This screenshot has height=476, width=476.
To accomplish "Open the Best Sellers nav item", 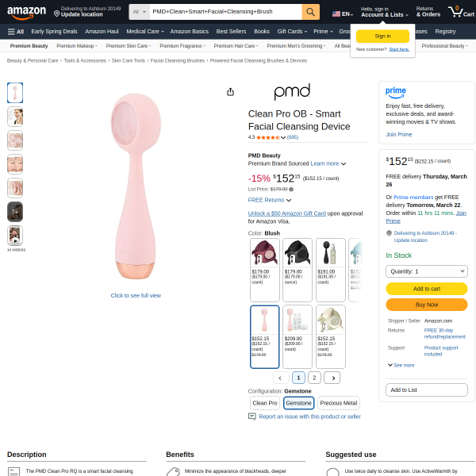I will pyautogui.click(x=231, y=32).
